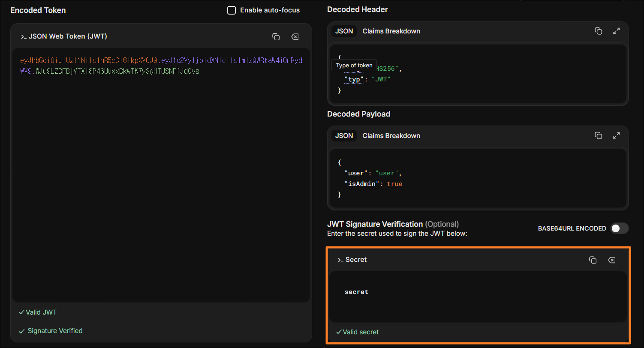Viewport: 644px width, 348px height.
Task: Expand the decoded header panel
Action: (x=617, y=31)
